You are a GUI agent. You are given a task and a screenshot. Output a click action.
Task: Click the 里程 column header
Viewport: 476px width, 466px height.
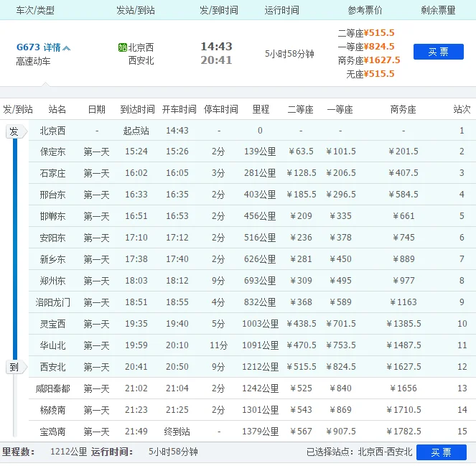261,109
